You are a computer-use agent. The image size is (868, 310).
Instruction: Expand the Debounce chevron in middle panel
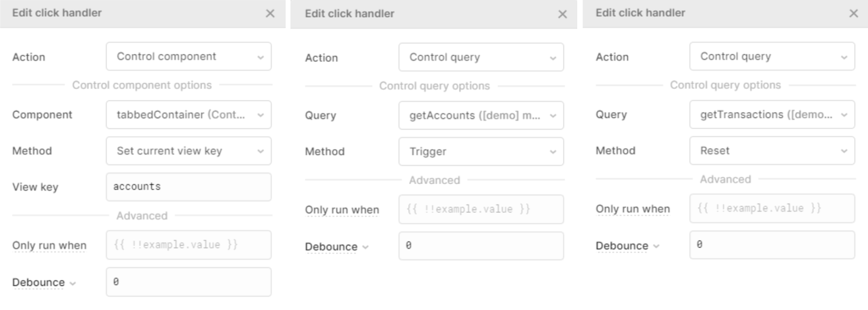[365, 247]
